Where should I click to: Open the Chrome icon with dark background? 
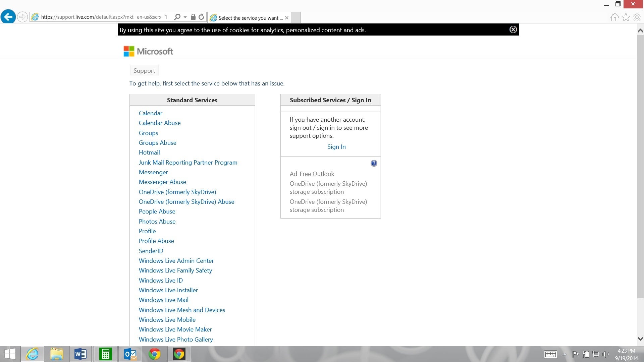pos(179,354)
